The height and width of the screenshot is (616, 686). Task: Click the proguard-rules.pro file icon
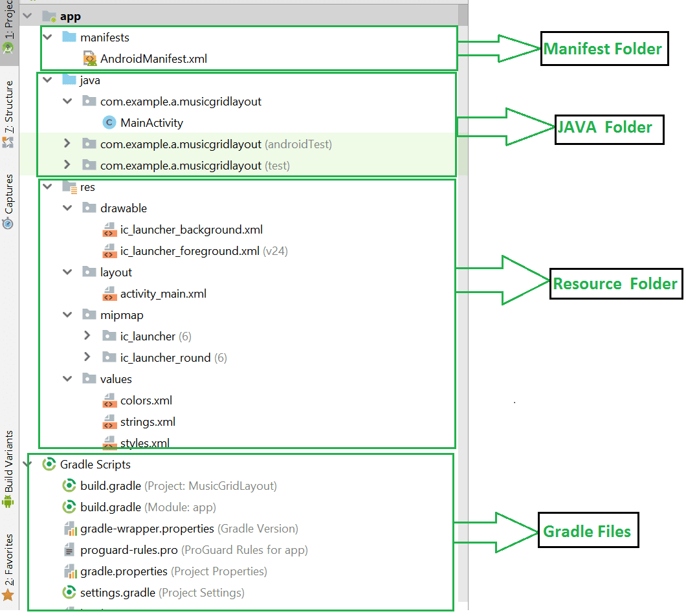pos(69,551)
